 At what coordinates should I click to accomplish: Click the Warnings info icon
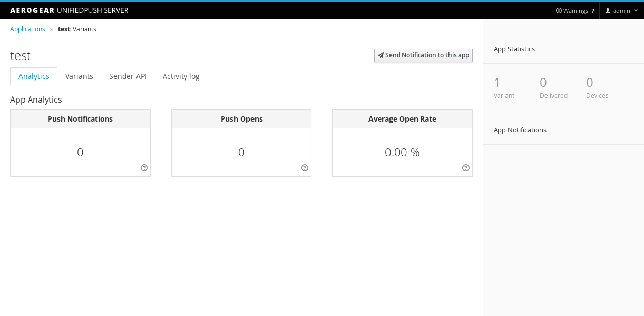[559, 11]
